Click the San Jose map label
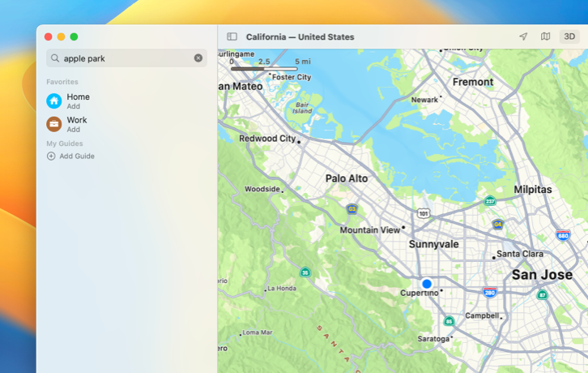Viewport: 588px width, 373px height. pos(542,275)
